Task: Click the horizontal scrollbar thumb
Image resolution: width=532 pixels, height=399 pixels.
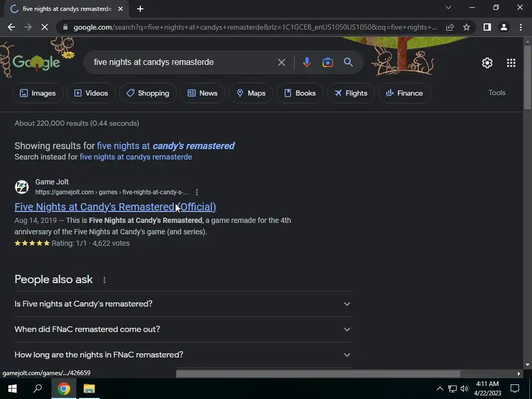Action: click(318, 374)
